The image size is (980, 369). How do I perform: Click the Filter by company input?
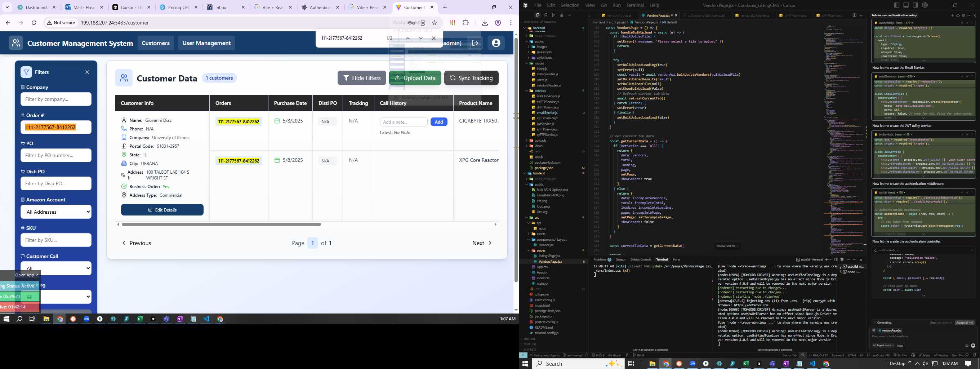[56, 99]
